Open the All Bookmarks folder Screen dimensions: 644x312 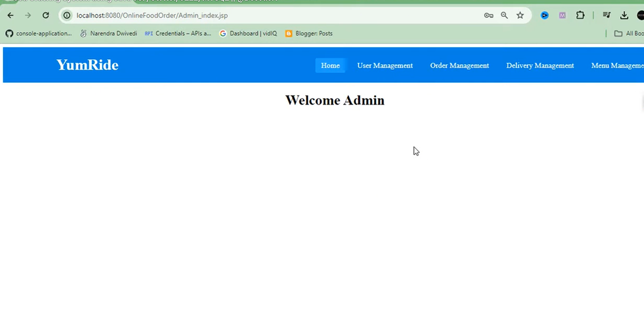point(629,34)
